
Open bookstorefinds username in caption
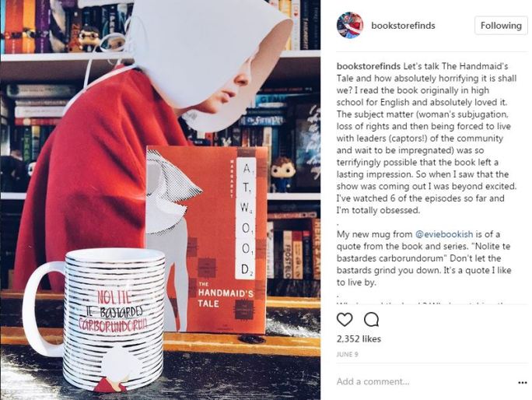tap(369, 66)
